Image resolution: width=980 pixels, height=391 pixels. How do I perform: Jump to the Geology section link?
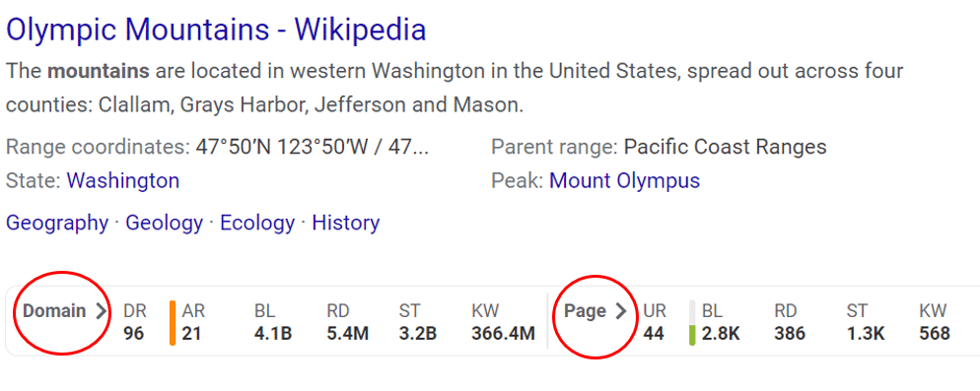165,223
